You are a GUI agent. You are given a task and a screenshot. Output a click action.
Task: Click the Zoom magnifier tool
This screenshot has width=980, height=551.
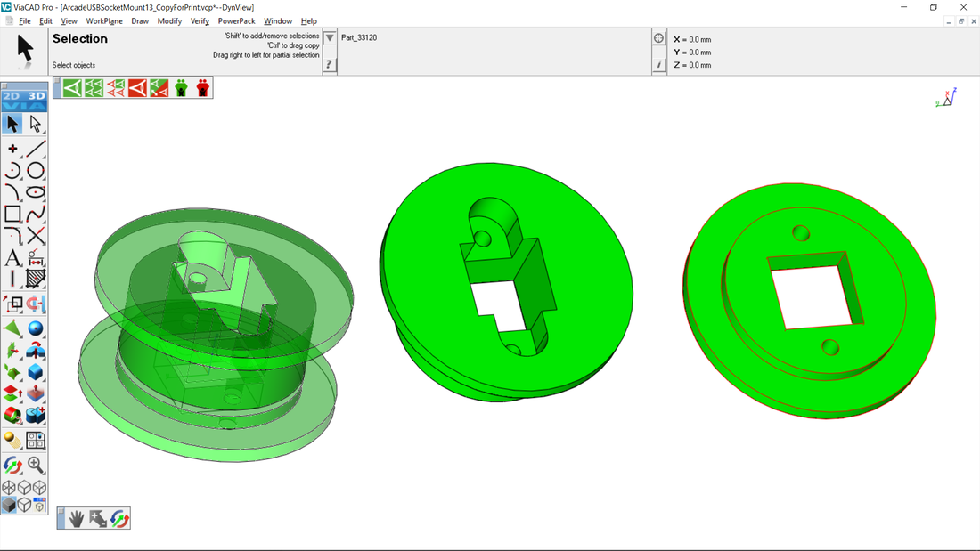tap(36, 465)
